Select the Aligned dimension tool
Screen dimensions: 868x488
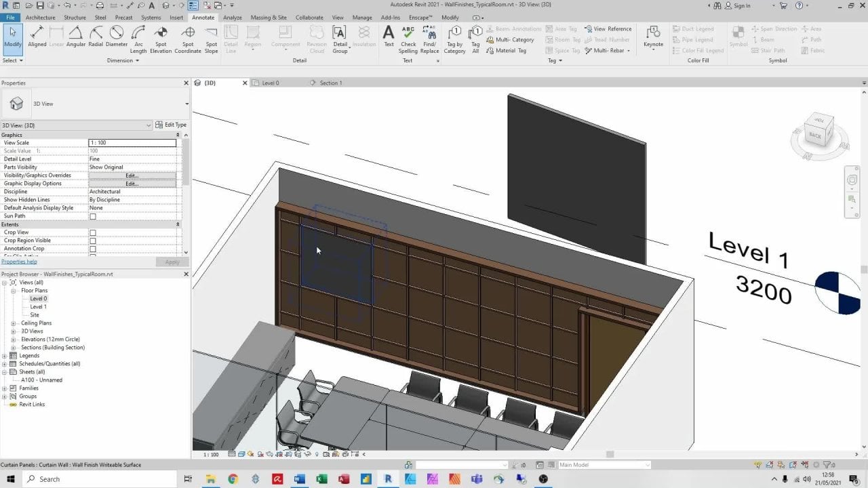(37, 37)
